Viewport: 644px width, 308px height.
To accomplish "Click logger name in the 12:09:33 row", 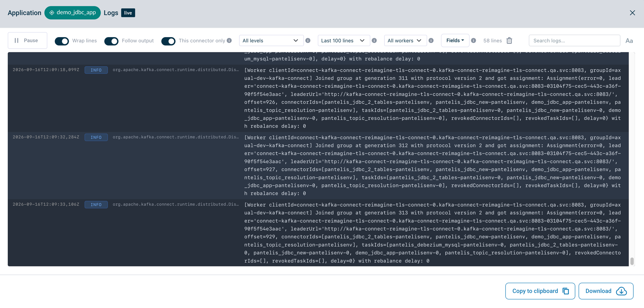I will (x=176, y=204).
